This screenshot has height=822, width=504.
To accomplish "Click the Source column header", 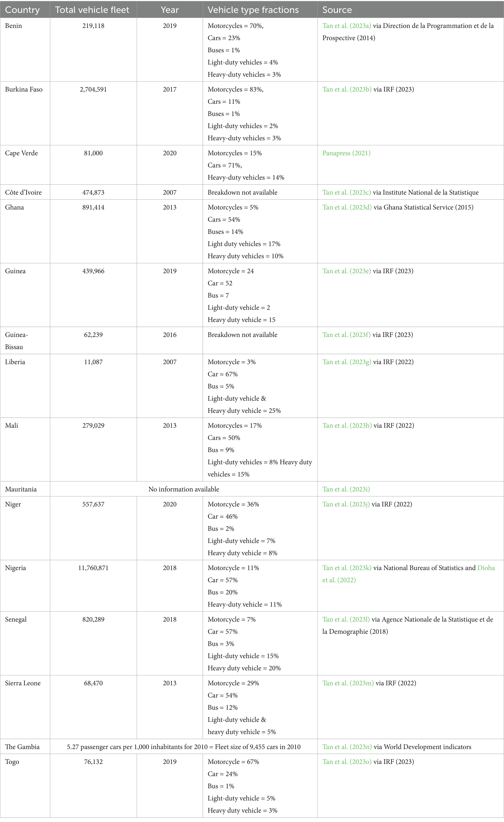I will coord(337,10).
